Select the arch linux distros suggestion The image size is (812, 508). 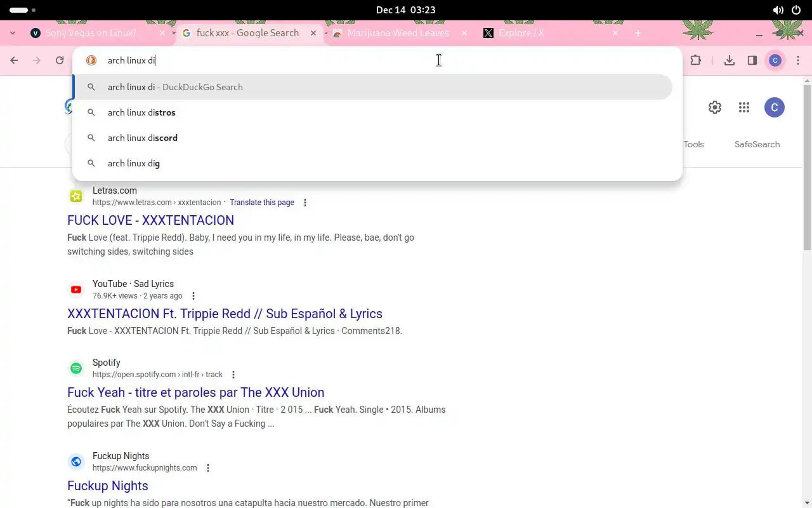[373, 112]
